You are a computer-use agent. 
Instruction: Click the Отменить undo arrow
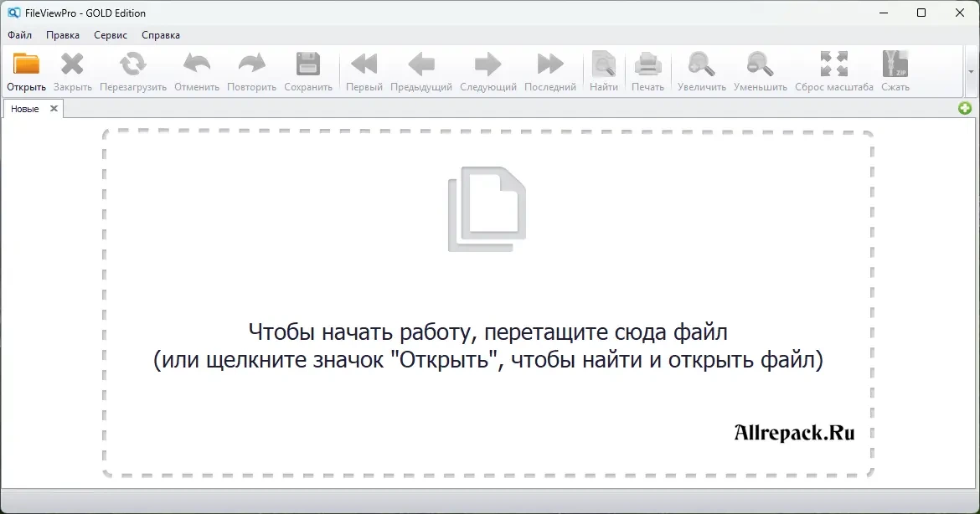pyautogui.click(x=197, y=64)
